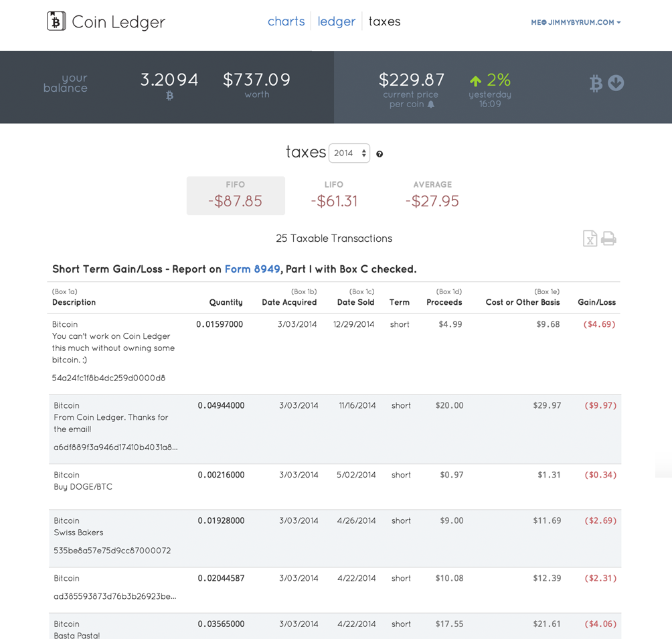Click the $29.97 cost basis cell

point(547,405)
